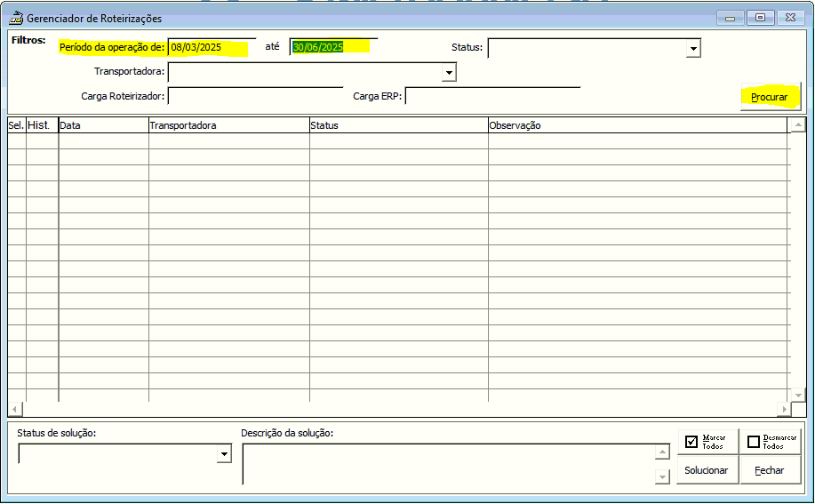Click the Hist. column header

(42, 125)
